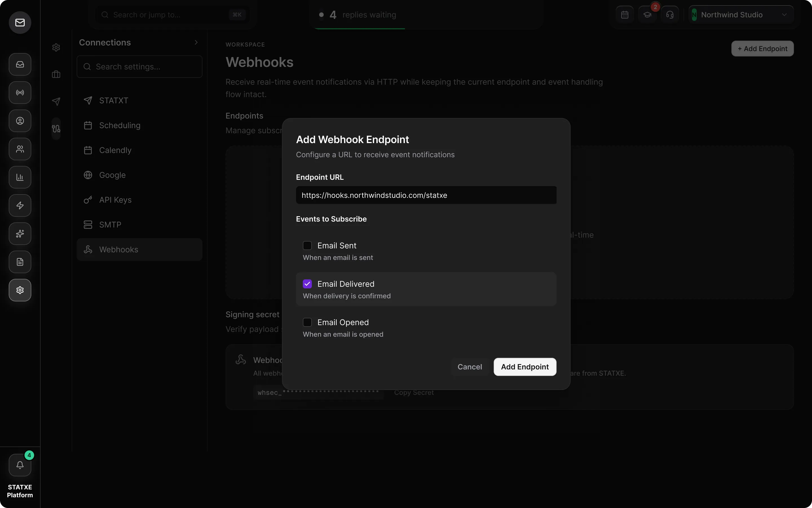
Task: Open Calendly in Connections menu
Action: pos(140,150)
